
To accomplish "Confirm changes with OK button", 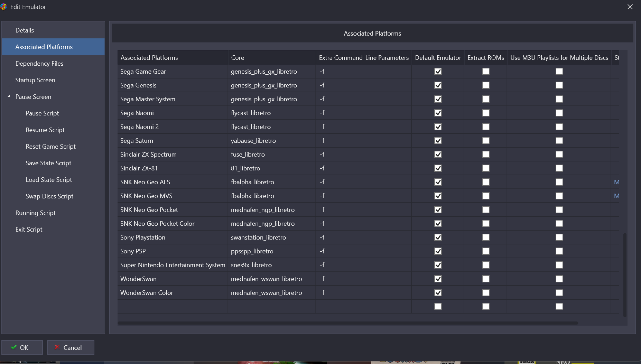I will click(22, 347).
